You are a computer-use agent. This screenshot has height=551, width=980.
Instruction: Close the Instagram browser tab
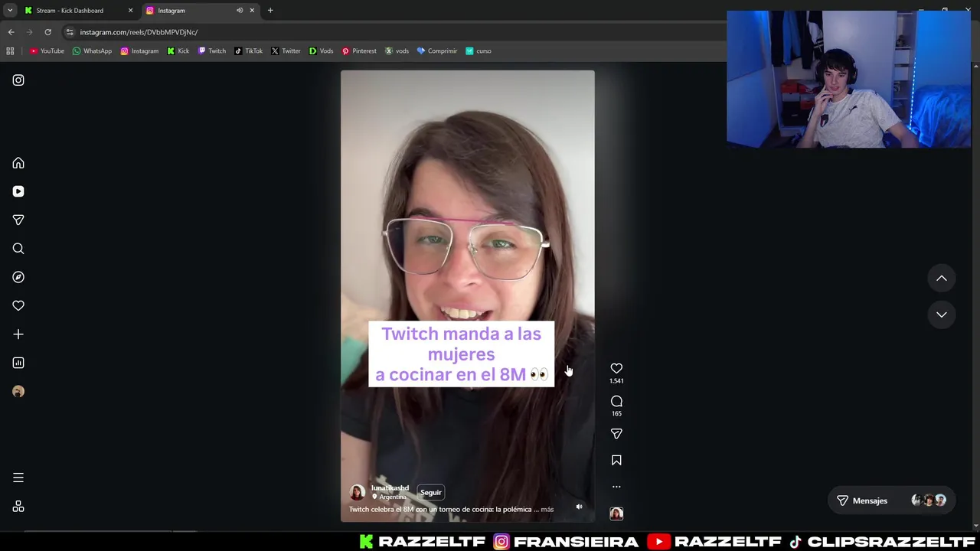point(252,11)
